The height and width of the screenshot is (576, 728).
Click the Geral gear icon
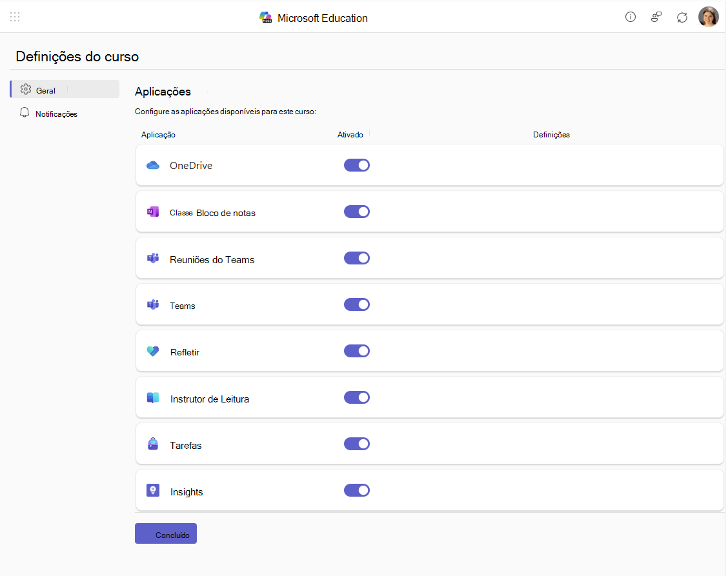click(26, 89)
